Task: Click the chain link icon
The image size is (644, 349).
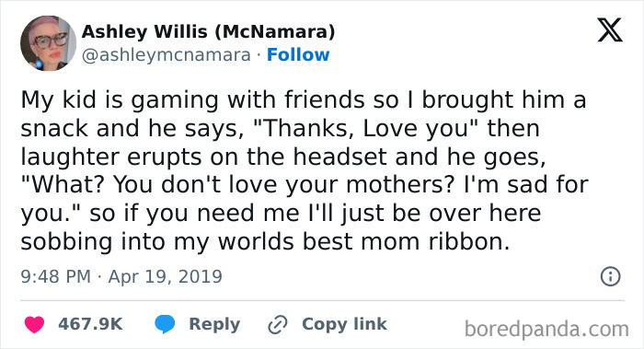Action: (x=278, y=324)
